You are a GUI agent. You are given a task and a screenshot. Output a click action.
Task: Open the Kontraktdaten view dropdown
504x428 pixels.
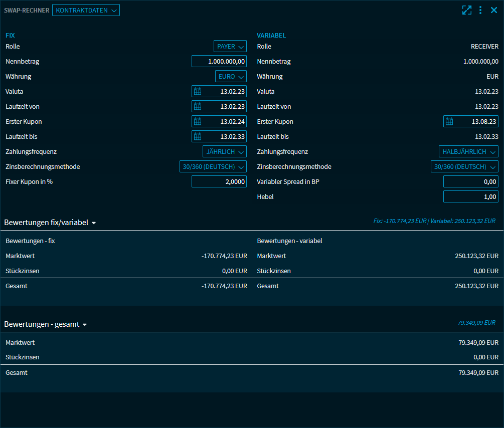coord(86,10)
